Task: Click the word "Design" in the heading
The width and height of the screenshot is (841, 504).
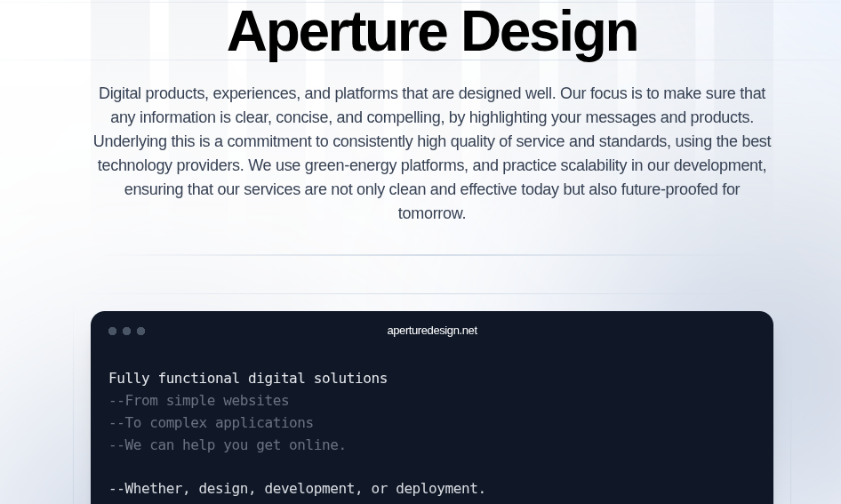Action: click(549, 32)
